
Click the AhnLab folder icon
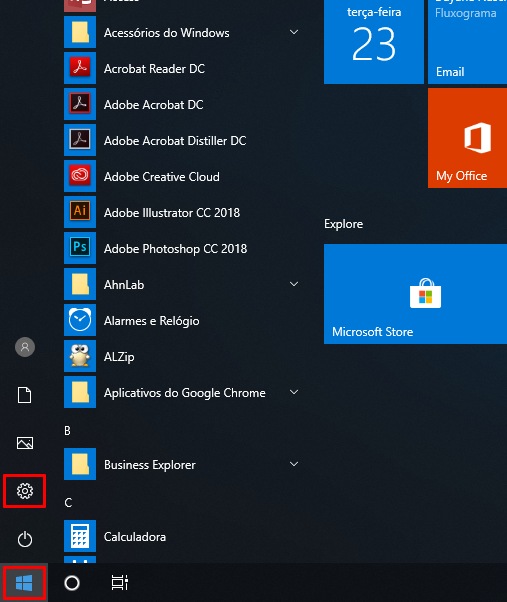[x=80, y=284]
